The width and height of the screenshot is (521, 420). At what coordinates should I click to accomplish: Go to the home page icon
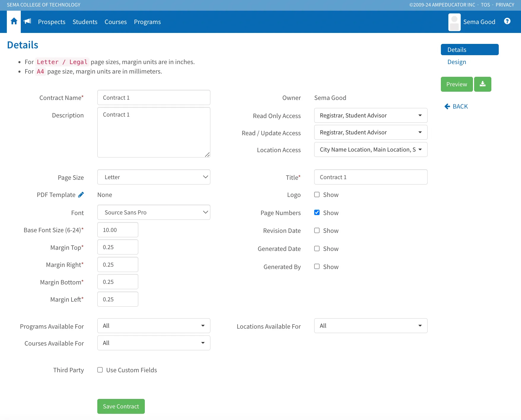pos(14,21)
